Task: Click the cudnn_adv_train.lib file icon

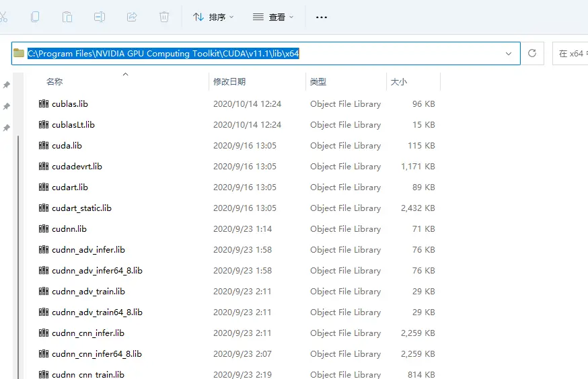Action: 44,292
